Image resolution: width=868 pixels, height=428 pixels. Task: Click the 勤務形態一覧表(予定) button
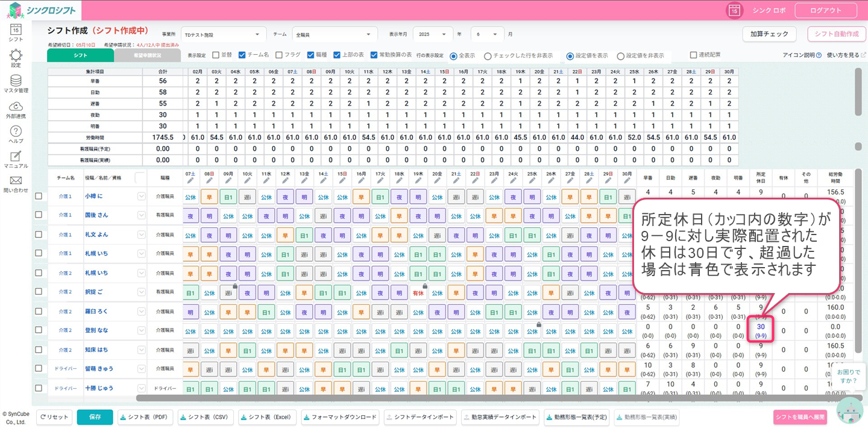click(x=577, y=417)
